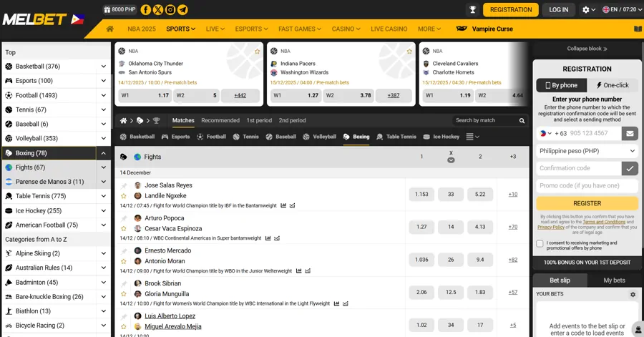Open Terms and Conditions link
This screenshot has width=644, height=337.
point(604,222)
